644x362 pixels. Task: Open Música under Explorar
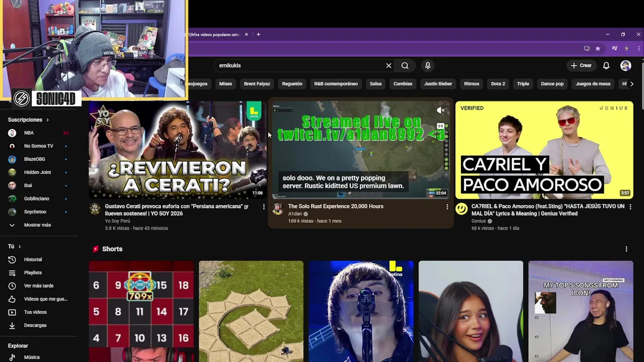pos(38,357)
